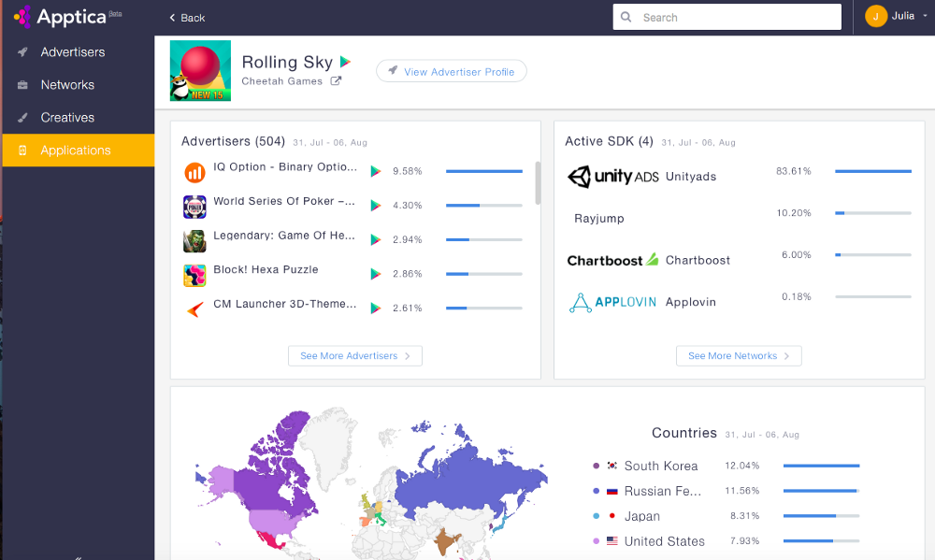Click the AppLovin logo
The image size is (935, 560).
coord(612,302)
